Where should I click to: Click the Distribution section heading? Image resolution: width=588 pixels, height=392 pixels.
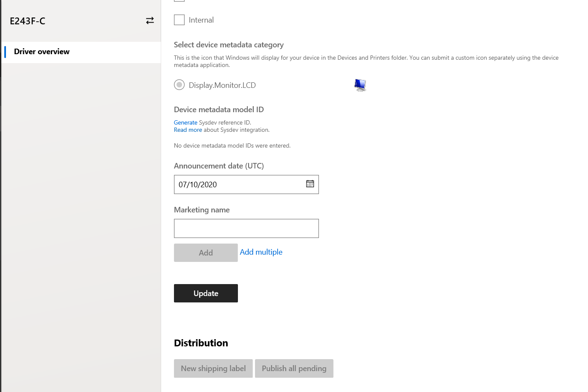201,343
